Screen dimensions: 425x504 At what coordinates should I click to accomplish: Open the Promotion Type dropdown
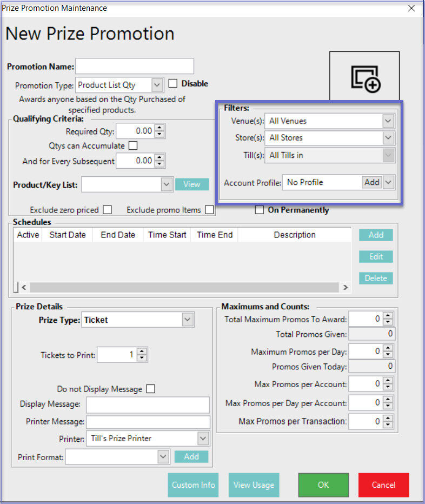(x=157, y=85)
